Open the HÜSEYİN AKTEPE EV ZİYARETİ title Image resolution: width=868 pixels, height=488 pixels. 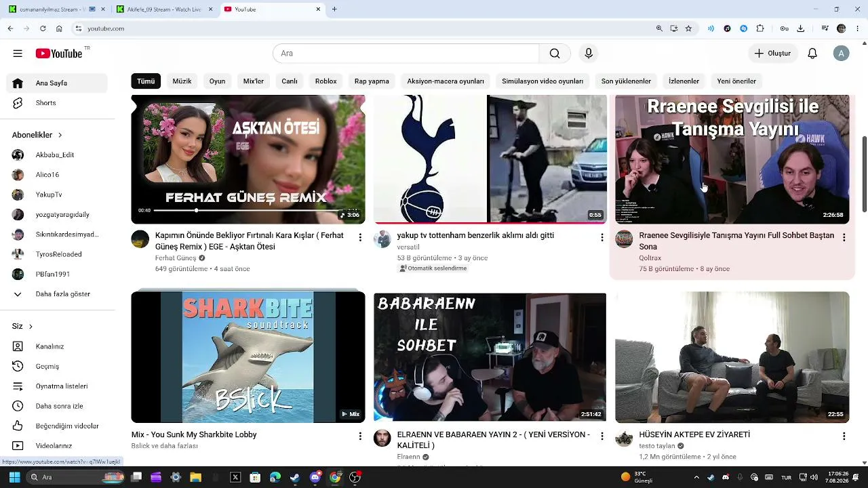point(694,434)
